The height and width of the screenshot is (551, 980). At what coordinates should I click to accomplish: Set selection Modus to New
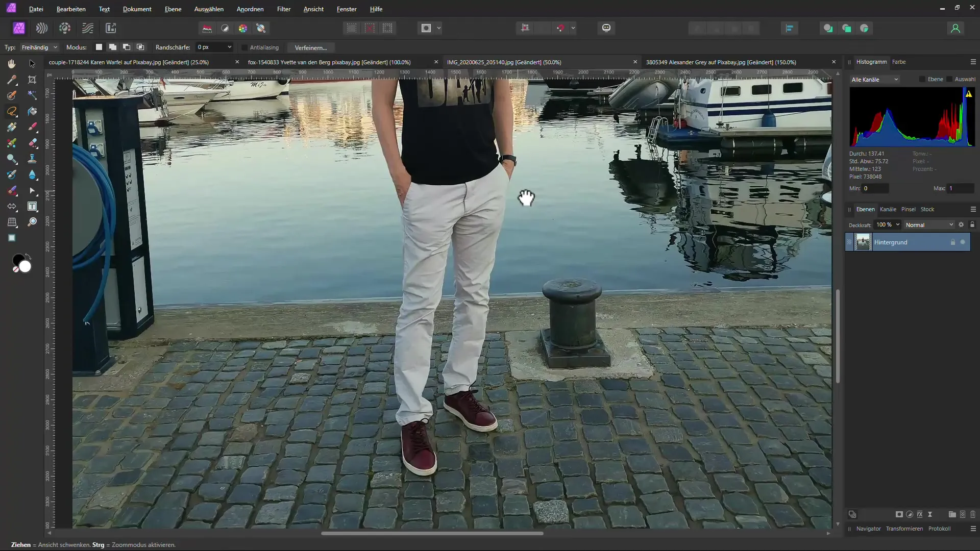pyautogui.click(x=99, y=47)
